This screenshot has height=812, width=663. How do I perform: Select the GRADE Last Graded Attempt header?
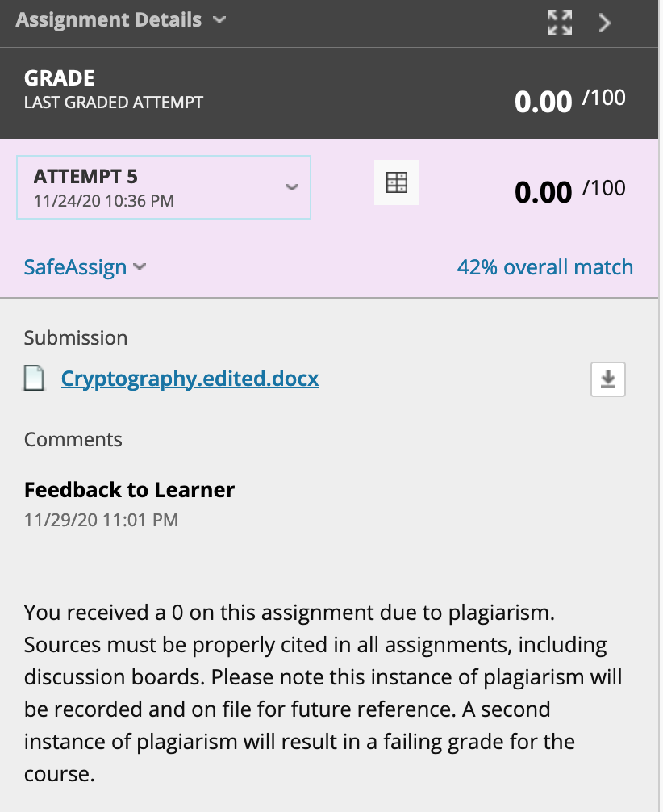114,89
